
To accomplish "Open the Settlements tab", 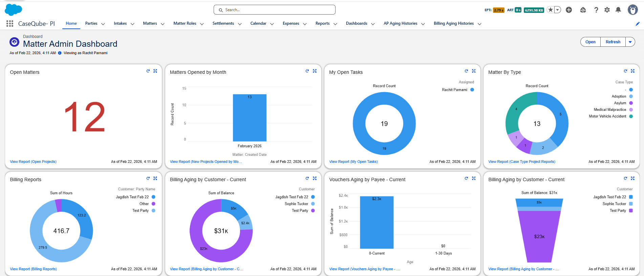I will pyautogui.click(x=223, y=23).
